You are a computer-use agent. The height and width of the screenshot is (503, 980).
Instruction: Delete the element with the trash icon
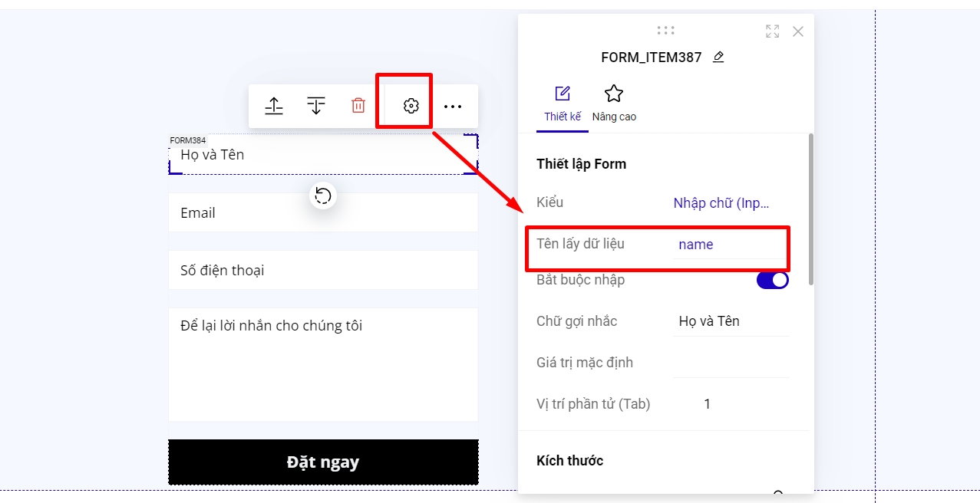(358, 106)
